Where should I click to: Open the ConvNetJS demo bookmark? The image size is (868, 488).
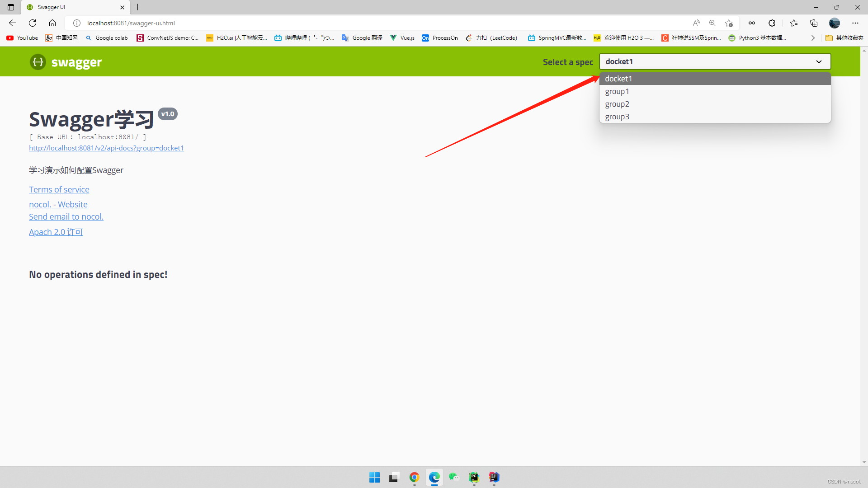[168, 38]
